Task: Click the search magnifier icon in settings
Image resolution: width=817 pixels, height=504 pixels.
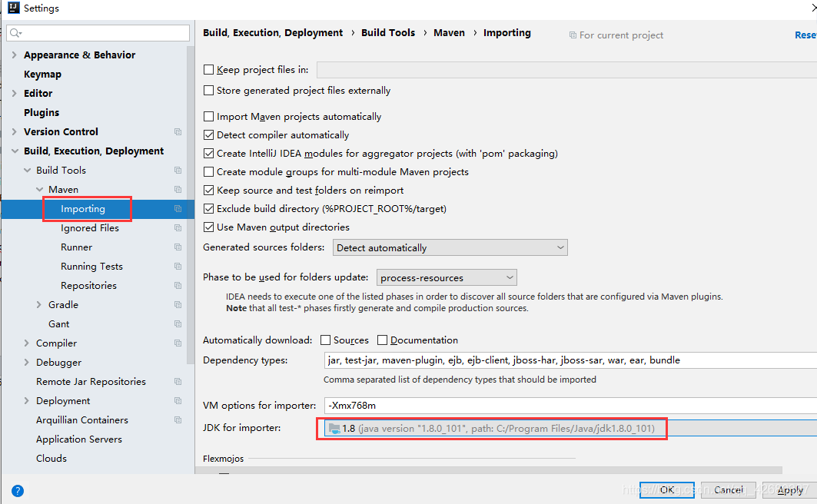Action: pos(15,33)
